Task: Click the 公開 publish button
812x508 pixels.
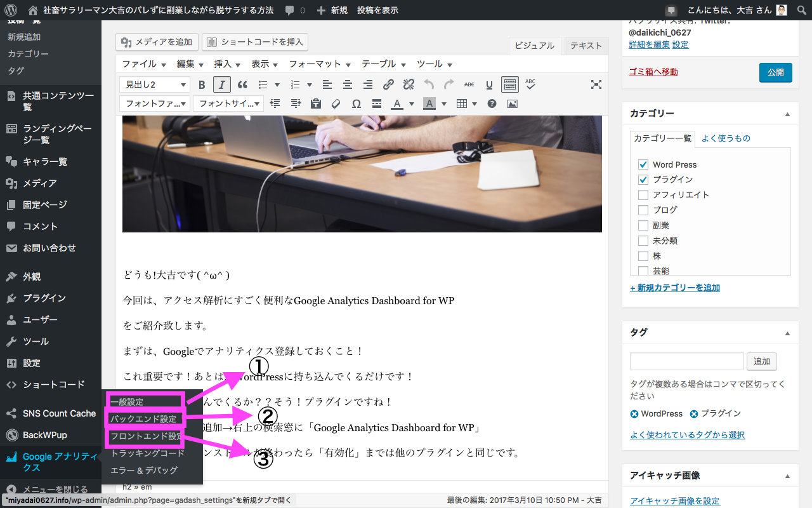Action: (x=776, y=72)
